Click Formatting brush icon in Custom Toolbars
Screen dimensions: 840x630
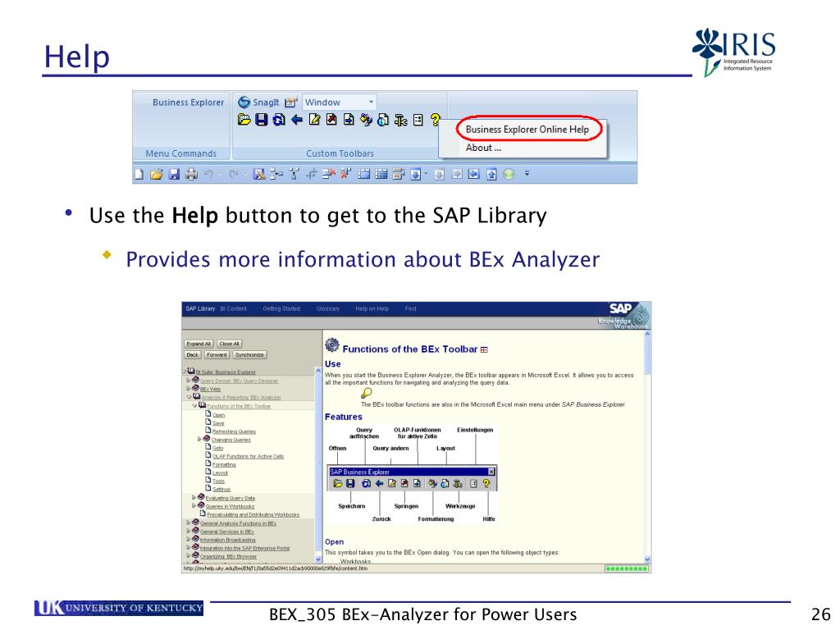[x=366, y=120]
